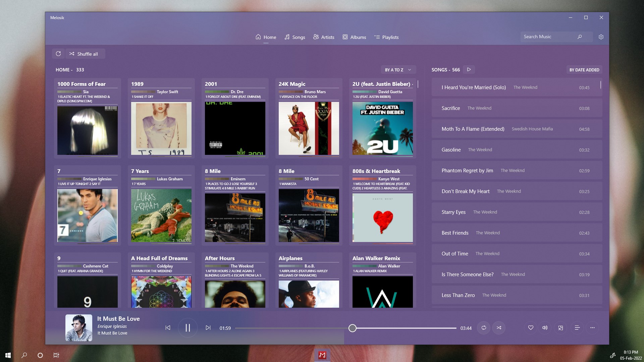
Task: Favorite the current song with heart
Action: pos(531,328)
